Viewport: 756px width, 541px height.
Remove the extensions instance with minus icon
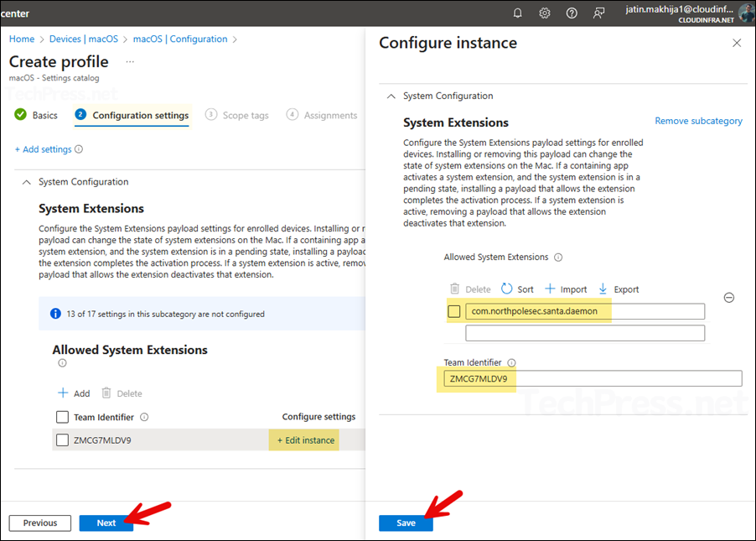pos(729,298)
